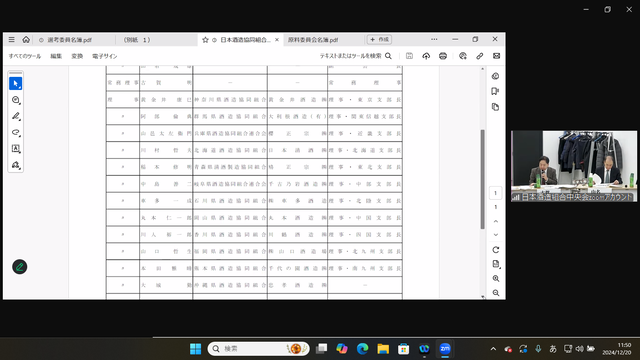Star the 日本酒造協同組合 document
The height and width of the screenshot is (360, 640).
(205, 40)
